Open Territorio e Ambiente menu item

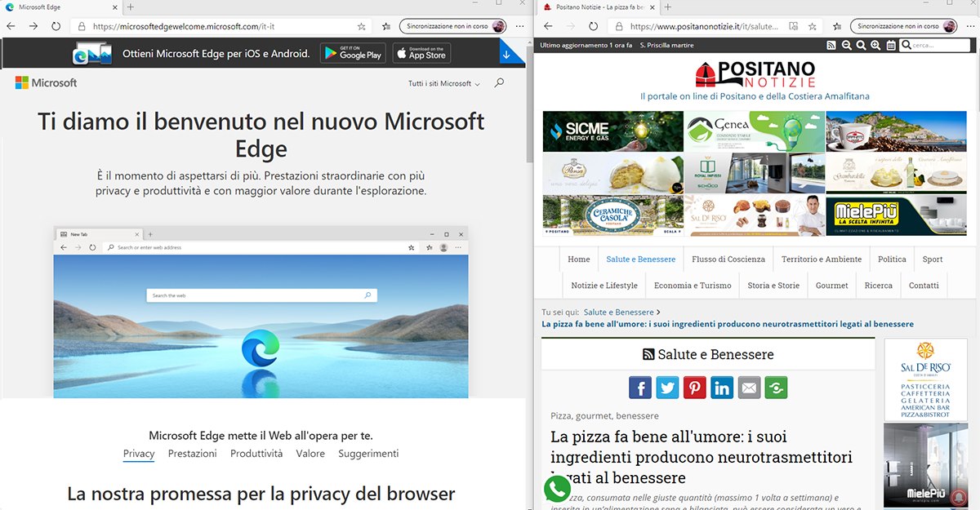[822, 259]
